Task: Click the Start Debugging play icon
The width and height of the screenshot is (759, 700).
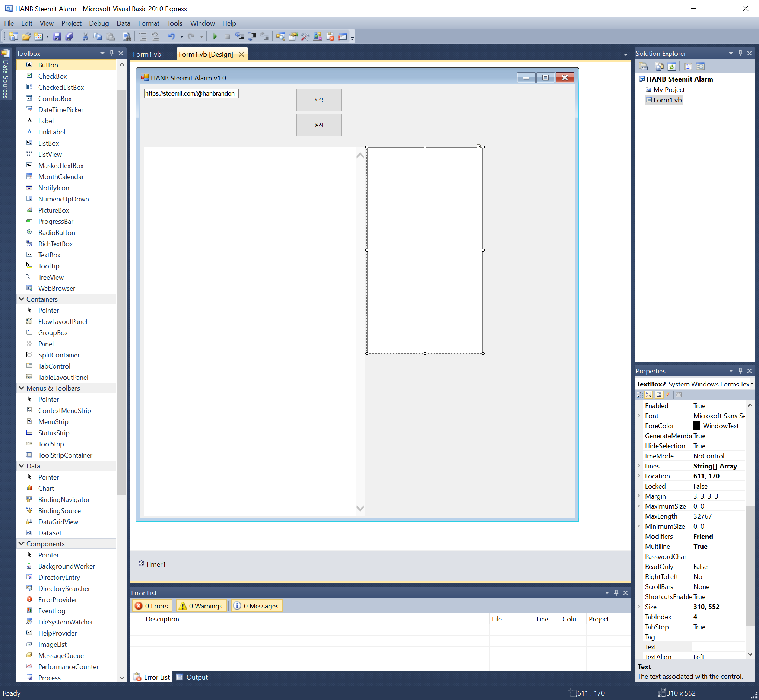Action: coord(215,36)
